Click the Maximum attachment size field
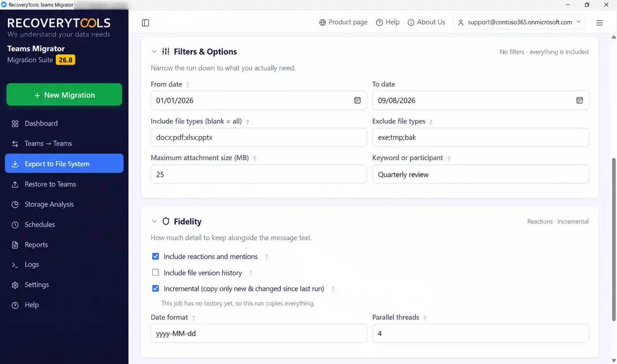 click(259, 175)
